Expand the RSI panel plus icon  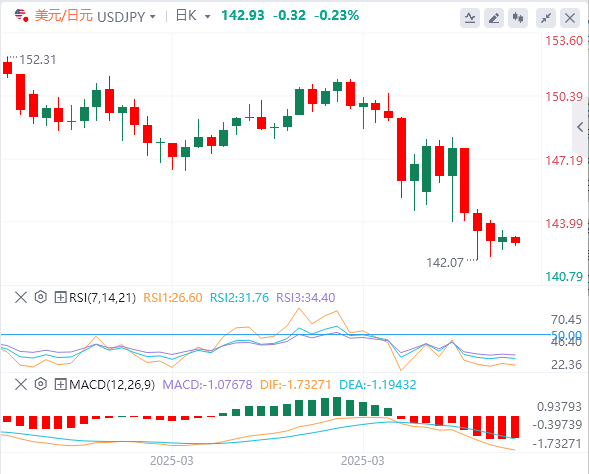pos(60,297)
